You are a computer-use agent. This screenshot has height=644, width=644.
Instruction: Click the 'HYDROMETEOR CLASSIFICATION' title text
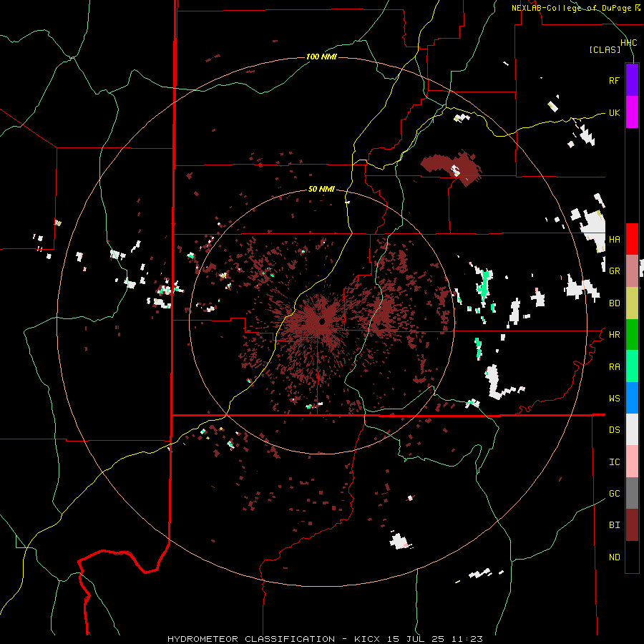pyautogui.click(x=251, y=639)
